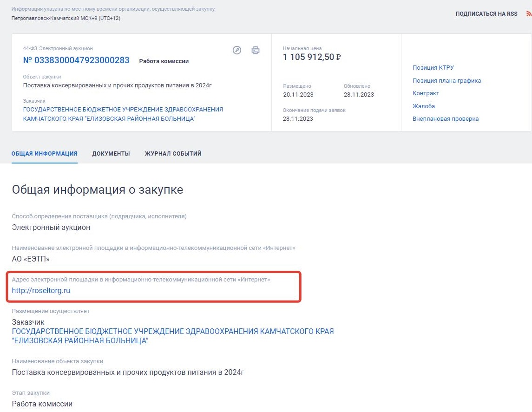The height and width of the screenshot is (412, 532).
Task: Click the Работа комиссии value under Этап закупки
Action: (x=42, y=404)
